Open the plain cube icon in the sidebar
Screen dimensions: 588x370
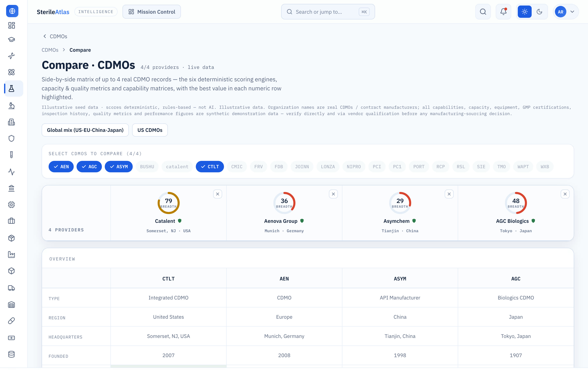coord(11,271)
